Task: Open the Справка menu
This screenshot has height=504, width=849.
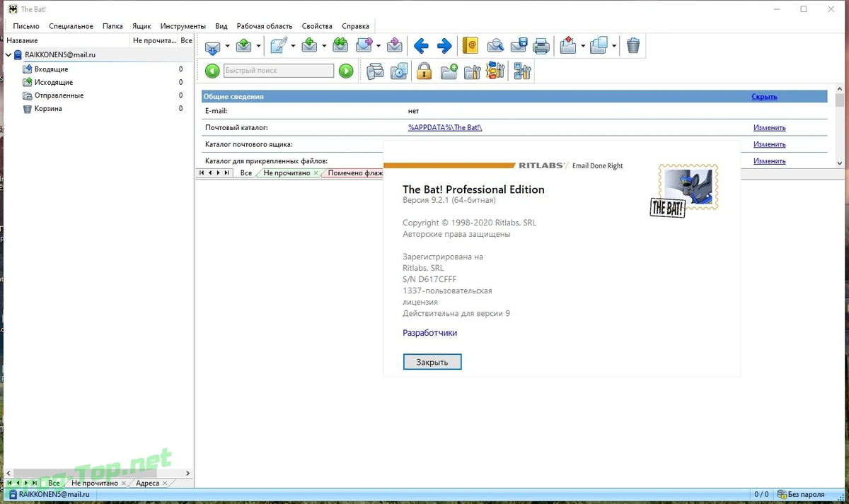Action: [x=357, y=26]
